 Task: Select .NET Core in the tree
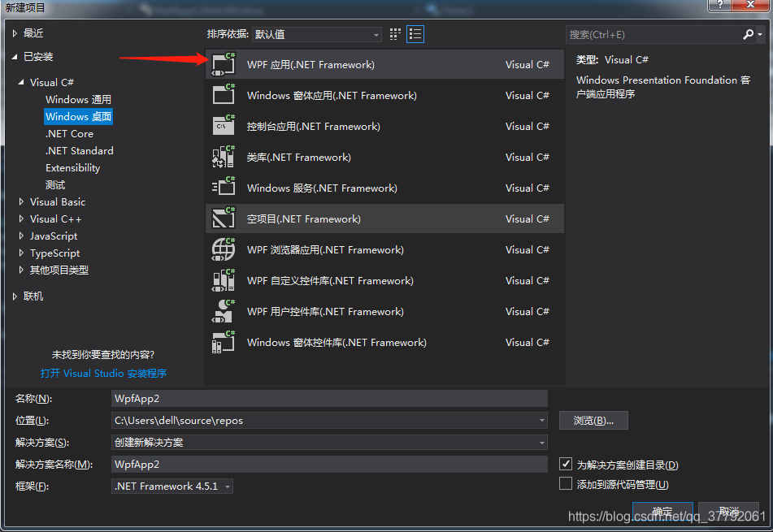tap(70, 133)
